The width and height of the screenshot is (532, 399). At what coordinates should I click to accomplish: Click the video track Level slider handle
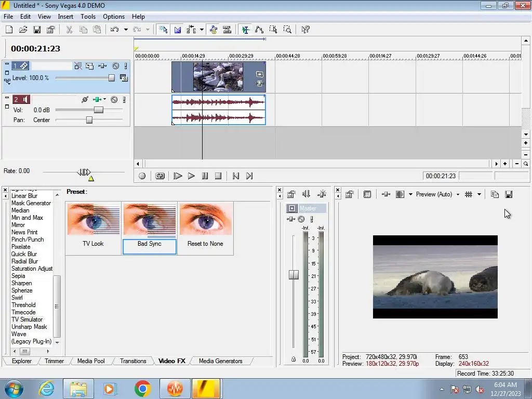tap(111, 78)
